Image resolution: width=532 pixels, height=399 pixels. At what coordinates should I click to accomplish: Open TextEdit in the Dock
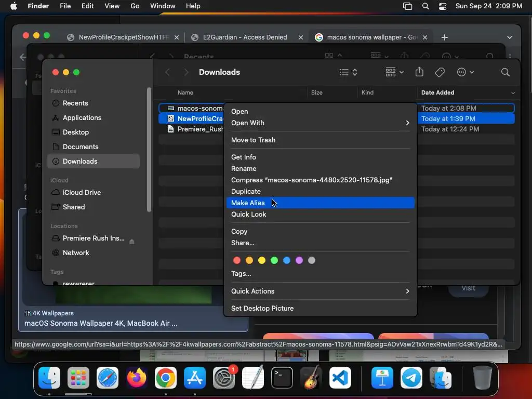pos(253,378)
